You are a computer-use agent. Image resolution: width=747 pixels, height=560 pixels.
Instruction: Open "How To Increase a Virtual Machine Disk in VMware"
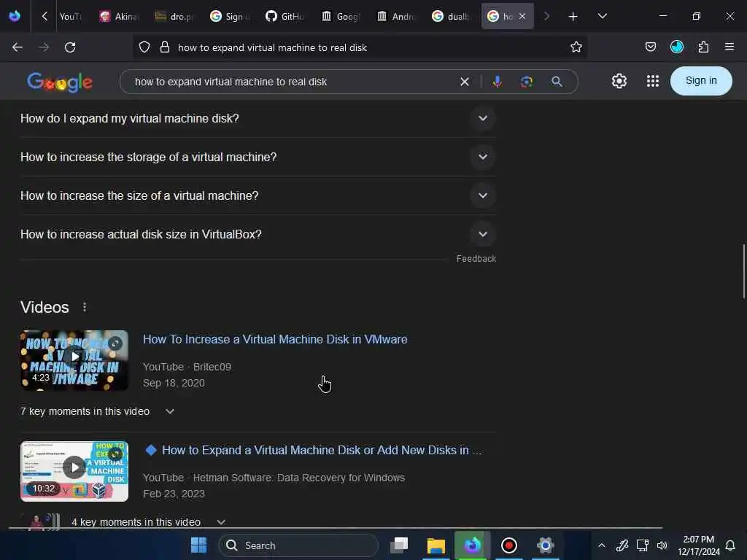[x=275, y=339]
